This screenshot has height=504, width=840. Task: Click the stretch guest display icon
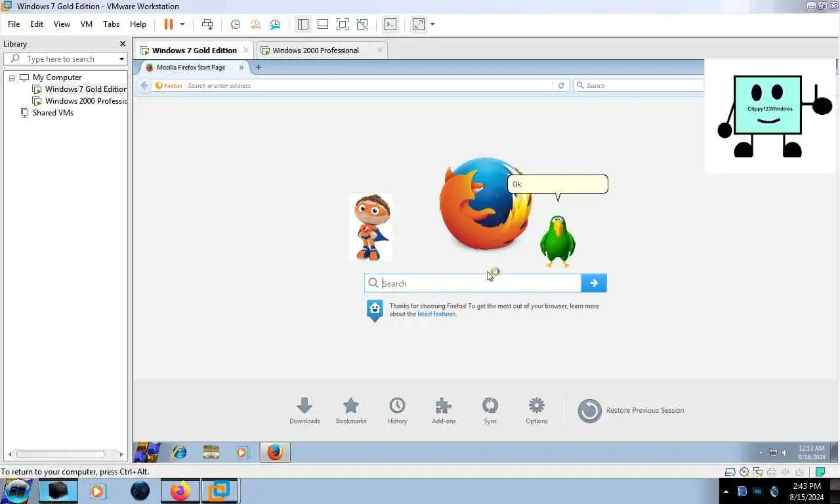tap(419, 24)
